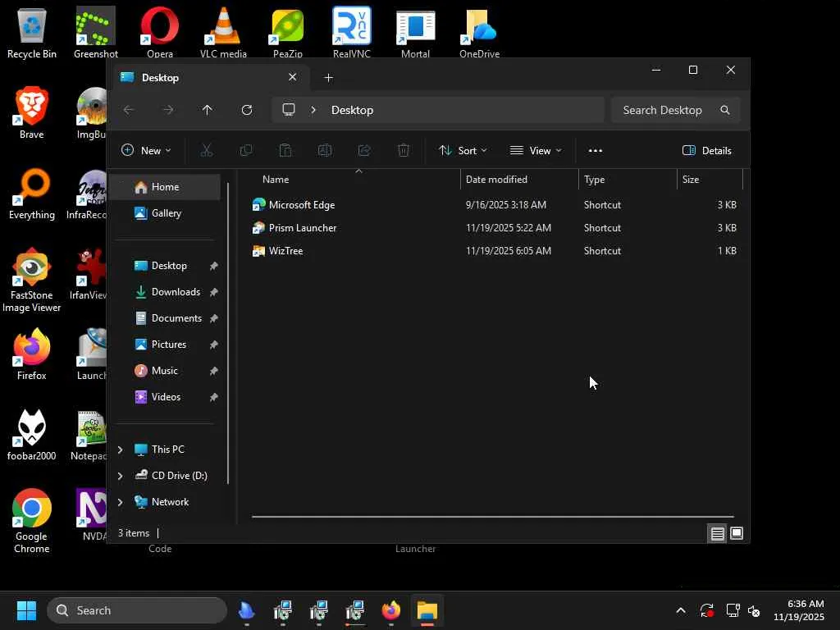Sort by Date modified column header

(496, 180)
